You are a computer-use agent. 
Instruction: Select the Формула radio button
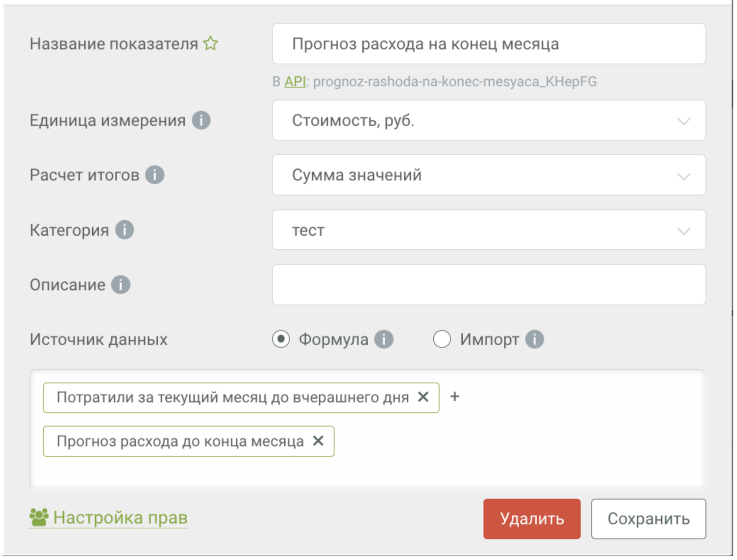[281, 339]
